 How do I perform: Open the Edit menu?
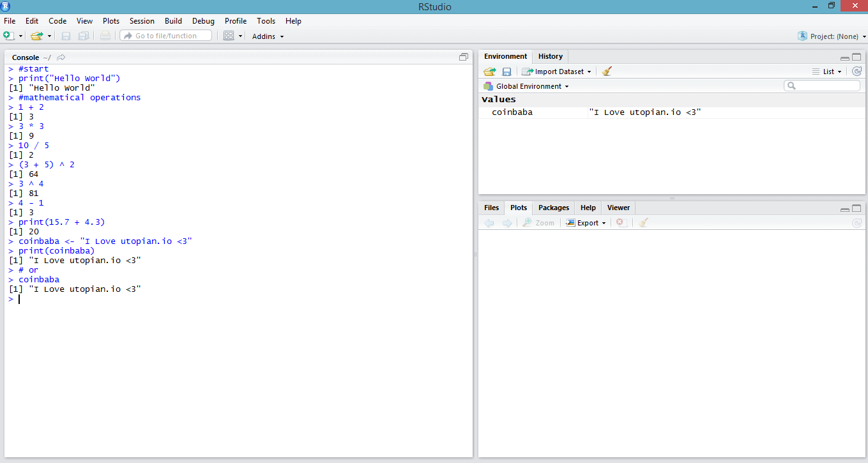(x=32, y=21)
